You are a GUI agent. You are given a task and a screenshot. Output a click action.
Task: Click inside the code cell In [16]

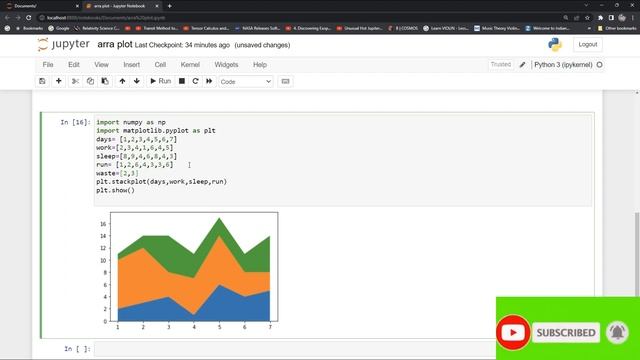(342, 160)
